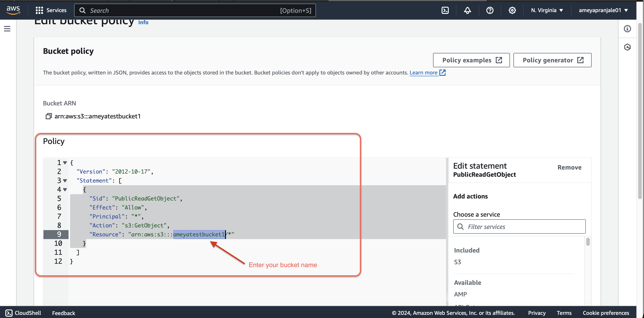Open the settings gear menu
The image size is (644, 318).
coord(512,10)
